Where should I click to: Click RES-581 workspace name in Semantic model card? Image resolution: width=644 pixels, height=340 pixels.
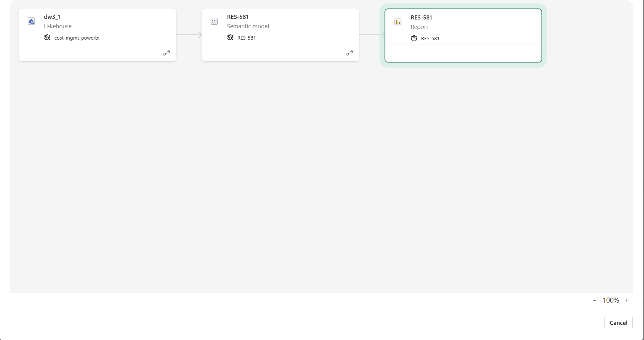coord(247,38)
